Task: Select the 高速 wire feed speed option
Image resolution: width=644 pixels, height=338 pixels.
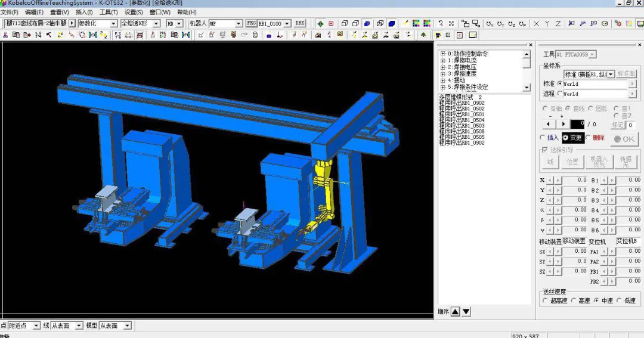Action: [574, 301]
